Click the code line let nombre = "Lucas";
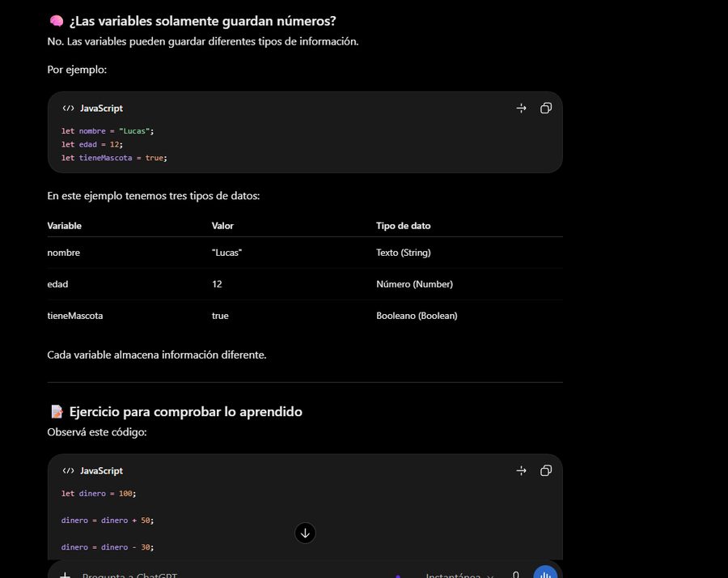Screen dimensions: 728x578 (x=108, y=131)
